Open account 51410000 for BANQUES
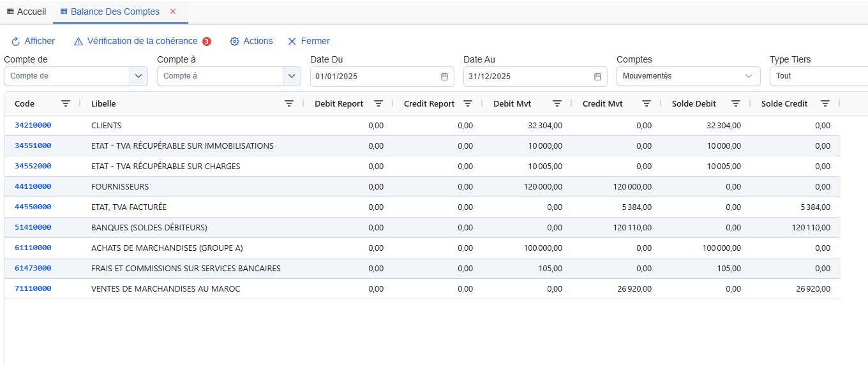This screenshot has width=868, height=365. (x=33, y=227)
